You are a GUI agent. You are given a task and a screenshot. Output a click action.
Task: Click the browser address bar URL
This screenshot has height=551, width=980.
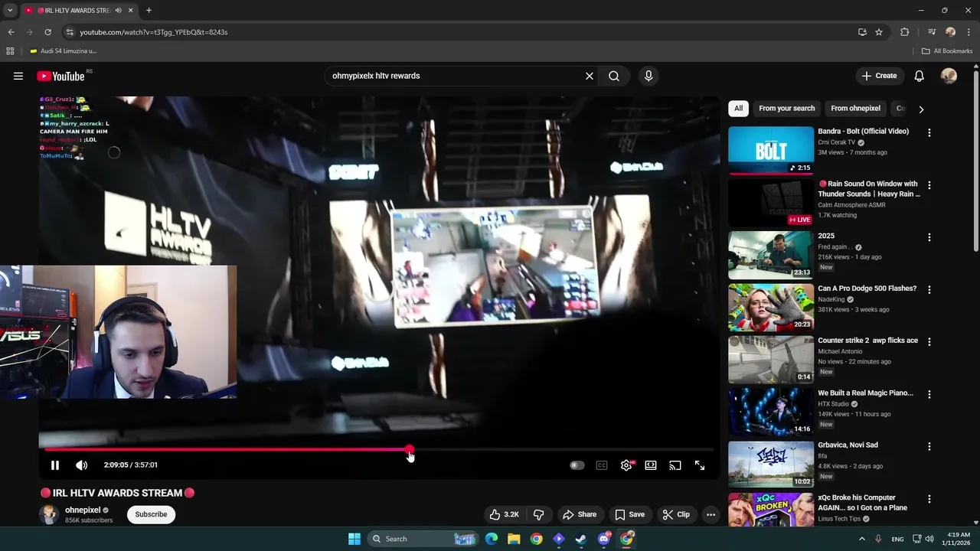pos(154,32)
